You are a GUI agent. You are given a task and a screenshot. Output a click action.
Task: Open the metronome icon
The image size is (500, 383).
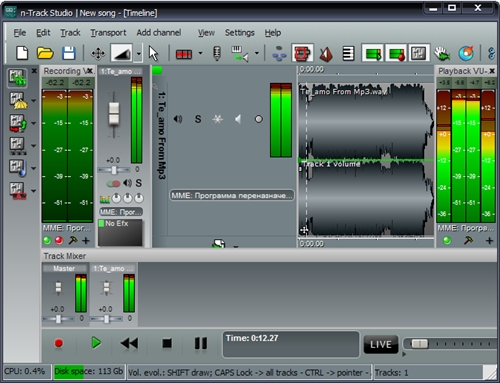click(x=326, y=53)
